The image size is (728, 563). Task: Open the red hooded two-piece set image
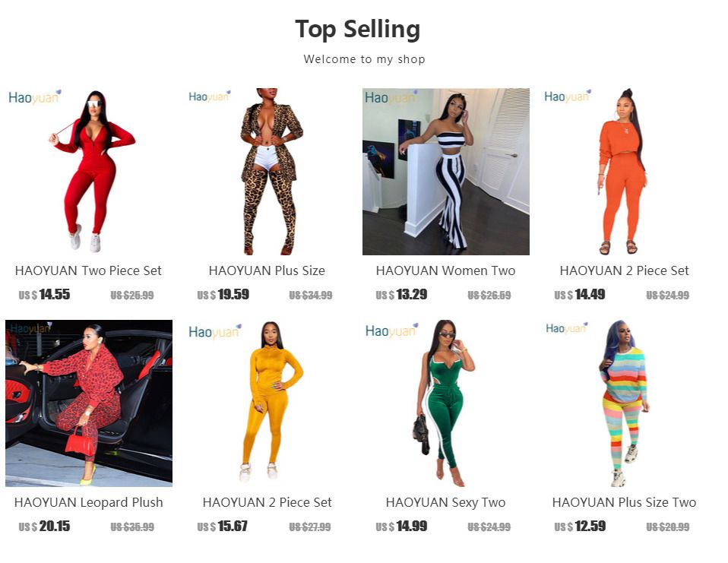coord(89,171)
